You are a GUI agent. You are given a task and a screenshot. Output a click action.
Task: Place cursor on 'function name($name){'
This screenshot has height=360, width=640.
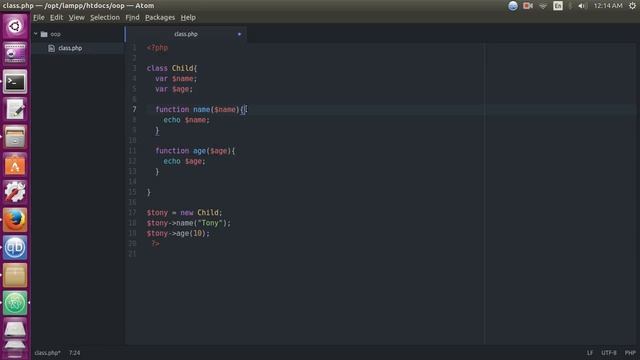click(200, 109)
